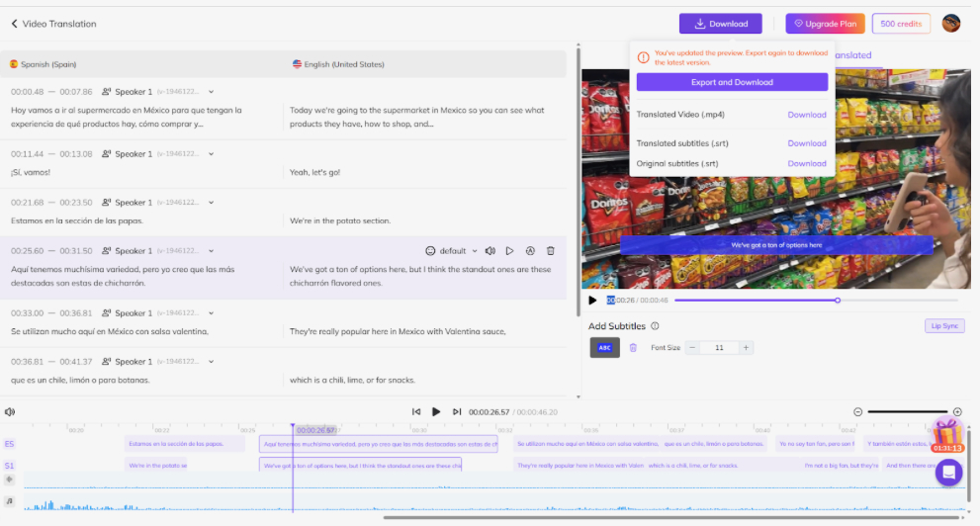This screenshot has width=980, height=526.
Task: Expand speaker dropdown for 00:33.00 segment
Action: click(x=212, y=313)
